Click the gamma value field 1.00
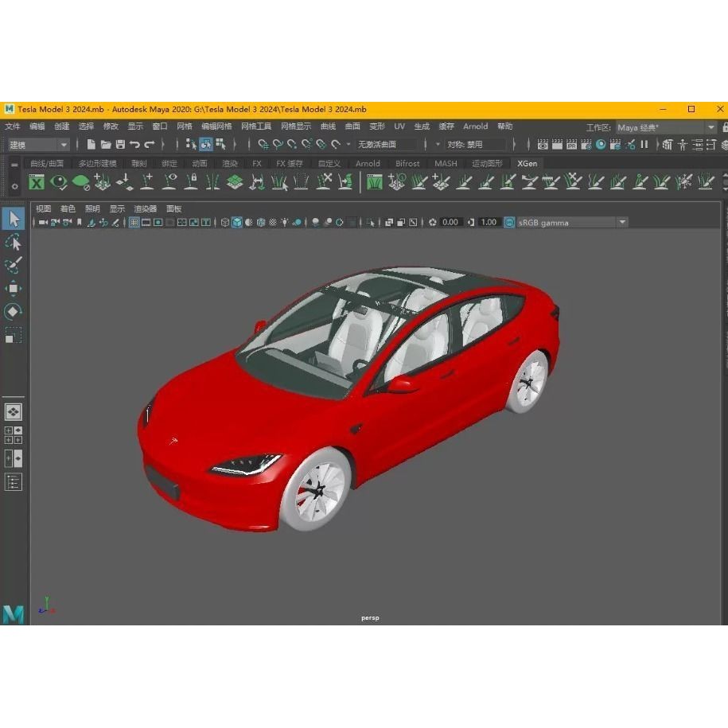 [489, 223]
